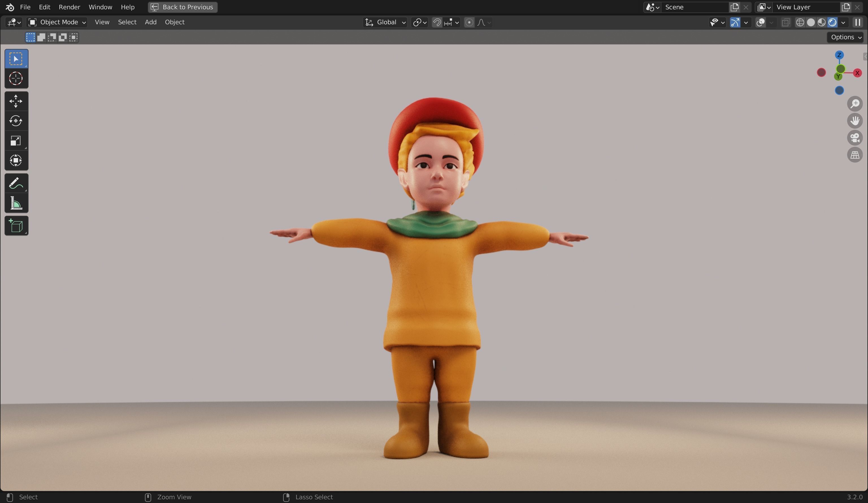Activate the 3D Cursor tool
This screenshot has width=868, height=503.
[x=16, y=79]
